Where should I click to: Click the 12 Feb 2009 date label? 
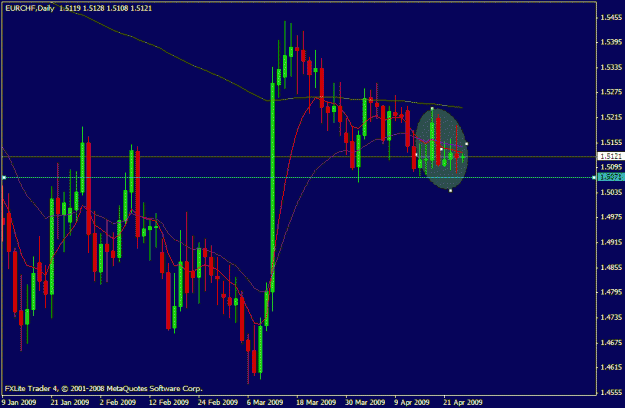[x=169, y=402]
